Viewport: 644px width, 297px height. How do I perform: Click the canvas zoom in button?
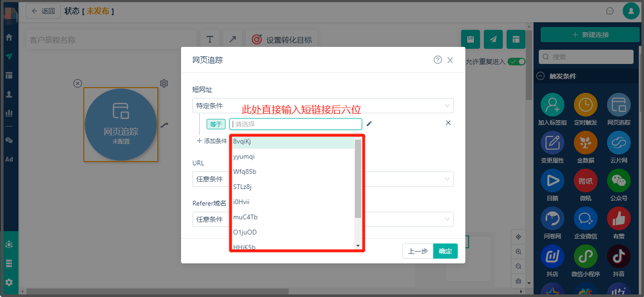(518, 252)
